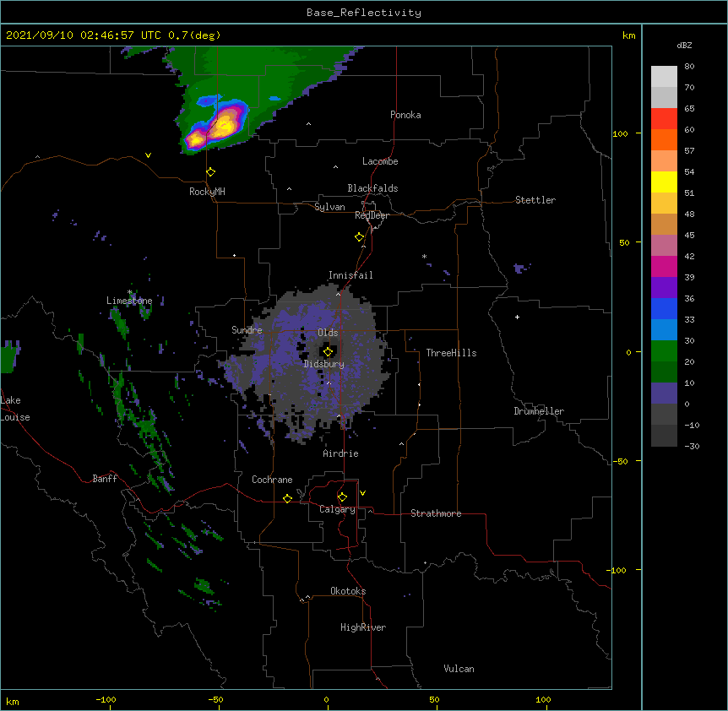This screenshot has height=711, width=728.
Task: Select the bright green 20-30 dBZ swatch
Action: (x=664, y=351)
